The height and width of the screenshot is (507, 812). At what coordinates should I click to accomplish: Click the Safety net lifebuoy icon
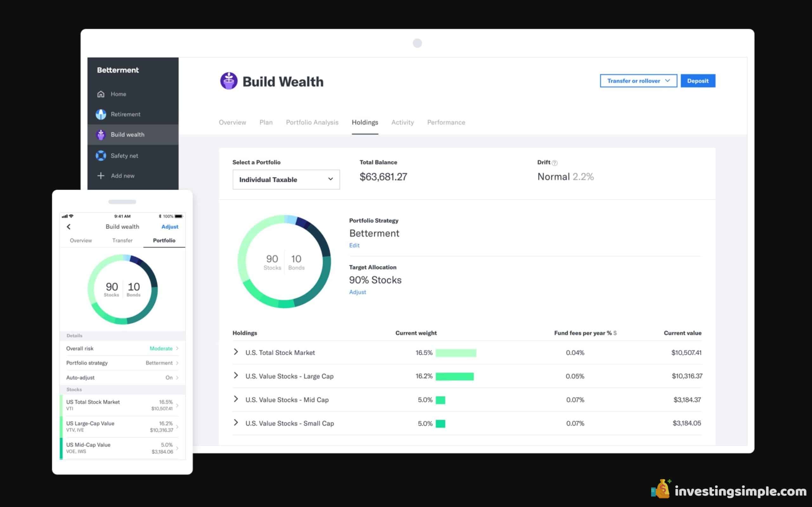click(101, 156)
